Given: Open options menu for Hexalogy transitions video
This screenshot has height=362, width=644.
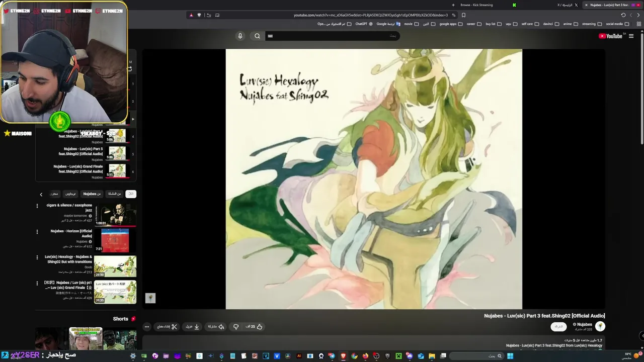Looking at the screenshot, I should (x=37, y=257).
